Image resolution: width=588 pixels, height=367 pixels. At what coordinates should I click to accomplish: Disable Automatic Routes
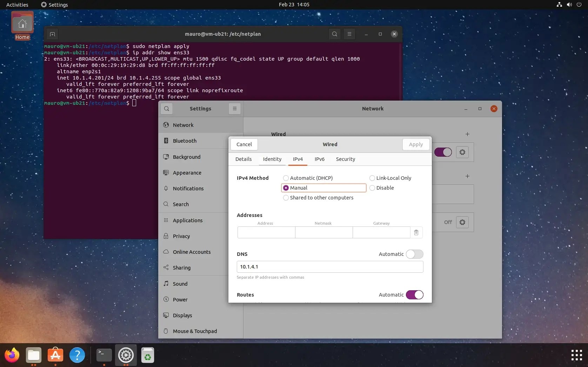(x=414, y=295)
